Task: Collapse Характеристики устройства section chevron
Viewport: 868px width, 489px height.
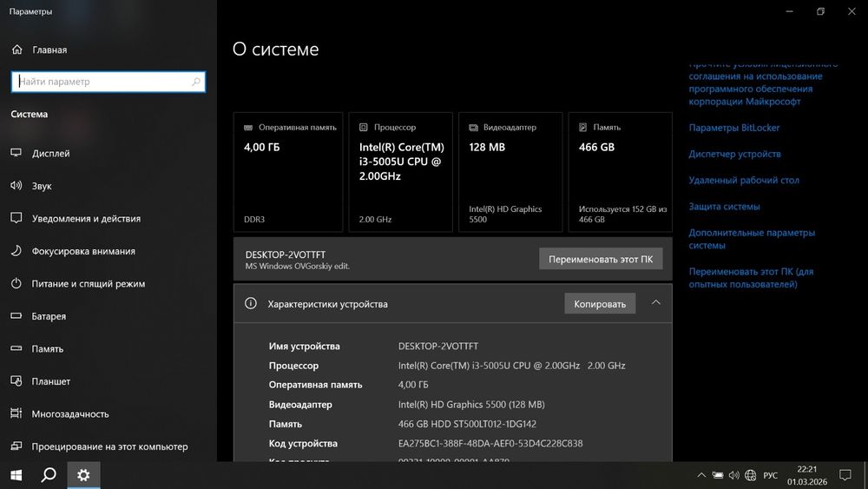Action: coord(656,303)
